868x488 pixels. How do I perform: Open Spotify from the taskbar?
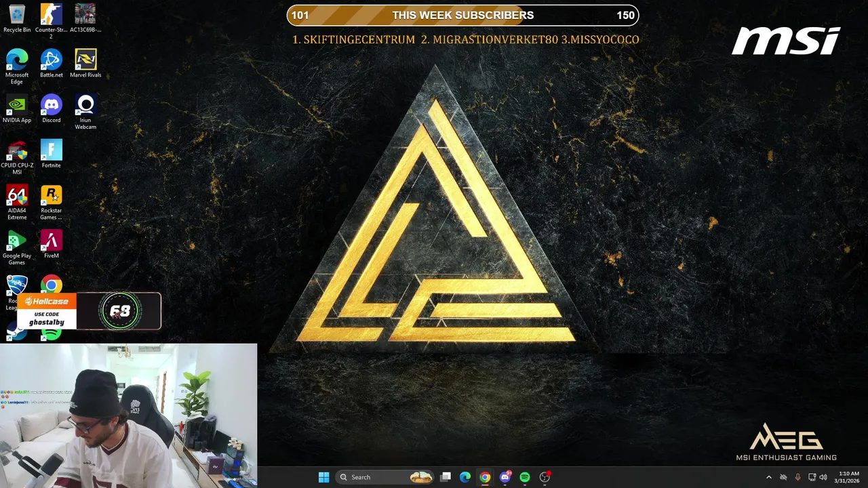[525, 477]
